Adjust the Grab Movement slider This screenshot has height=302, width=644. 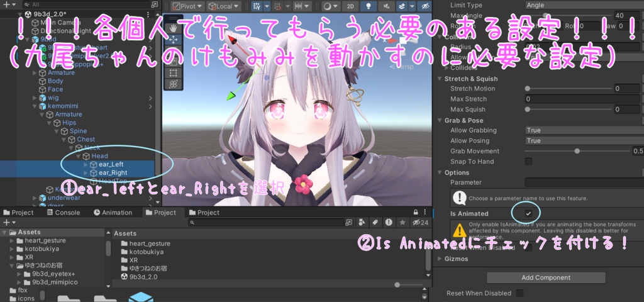point(577,151)
